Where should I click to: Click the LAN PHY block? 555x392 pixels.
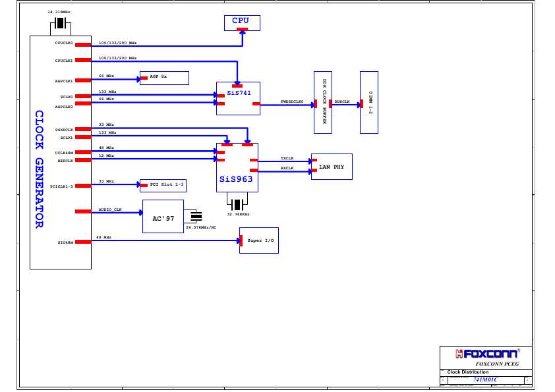pyautogui.click(x=332, y=167)
